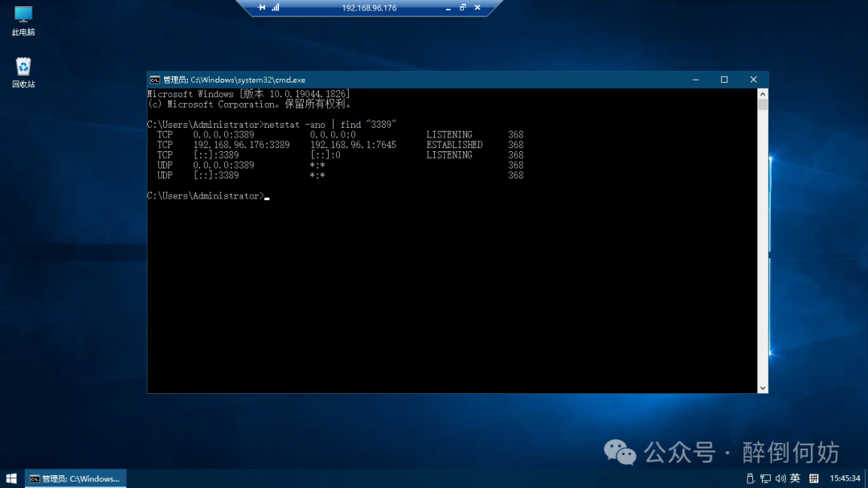
Task: Check the connection signal strength icon
Action: [x=276, y=8]
